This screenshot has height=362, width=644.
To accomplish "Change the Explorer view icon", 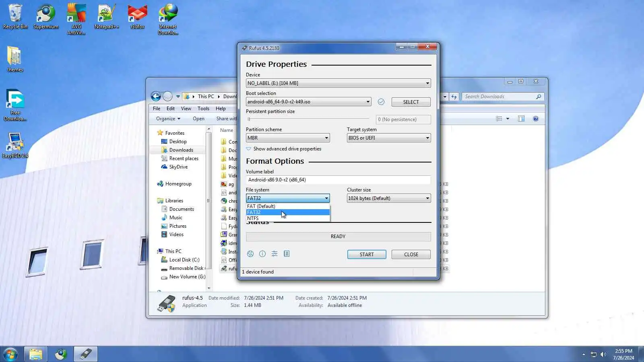I will click(499, 119).
